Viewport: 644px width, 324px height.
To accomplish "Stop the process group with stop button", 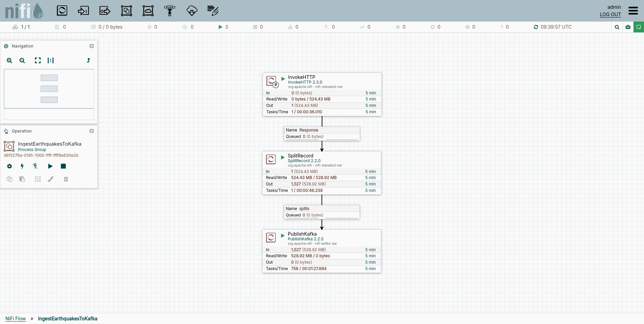I will [63, 166].
